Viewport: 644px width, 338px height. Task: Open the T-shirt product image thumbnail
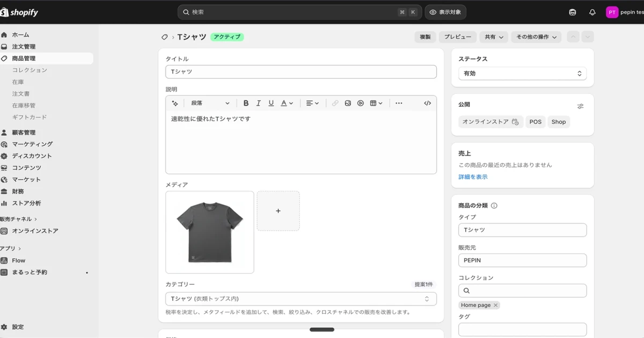point(209,232)
